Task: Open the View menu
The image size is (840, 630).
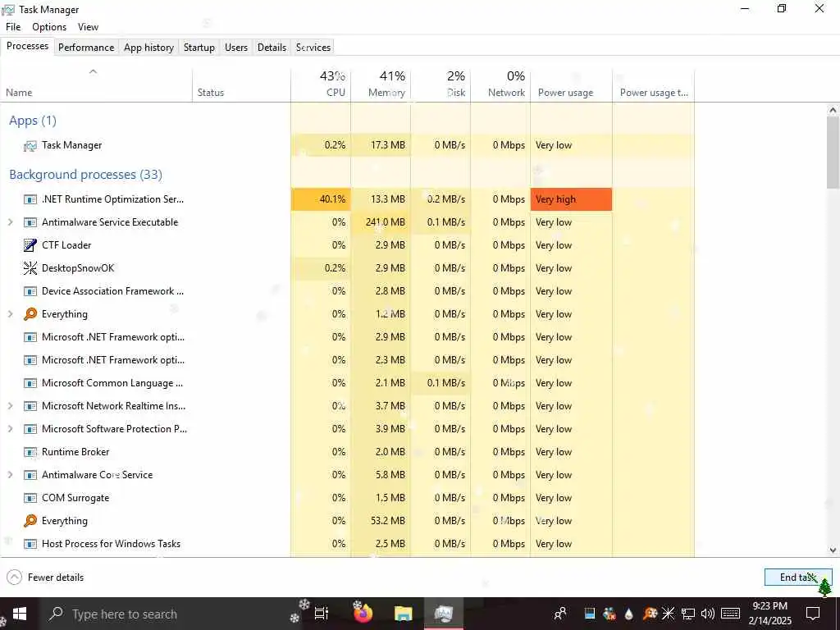Action: tap(88, 27)
